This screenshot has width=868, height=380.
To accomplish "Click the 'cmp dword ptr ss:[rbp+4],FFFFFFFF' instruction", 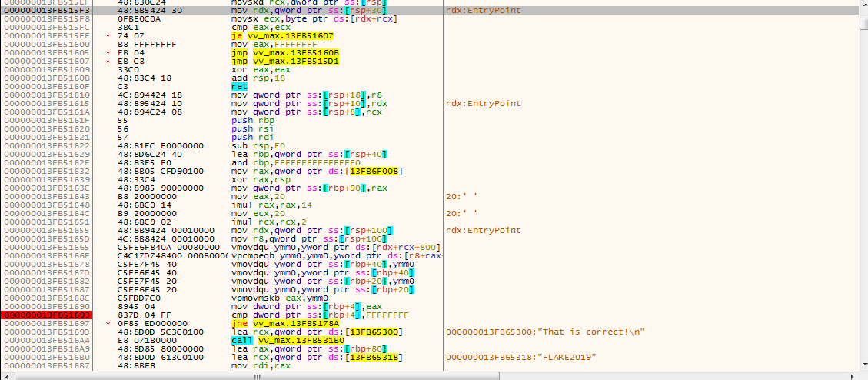I will click(320, 315).
